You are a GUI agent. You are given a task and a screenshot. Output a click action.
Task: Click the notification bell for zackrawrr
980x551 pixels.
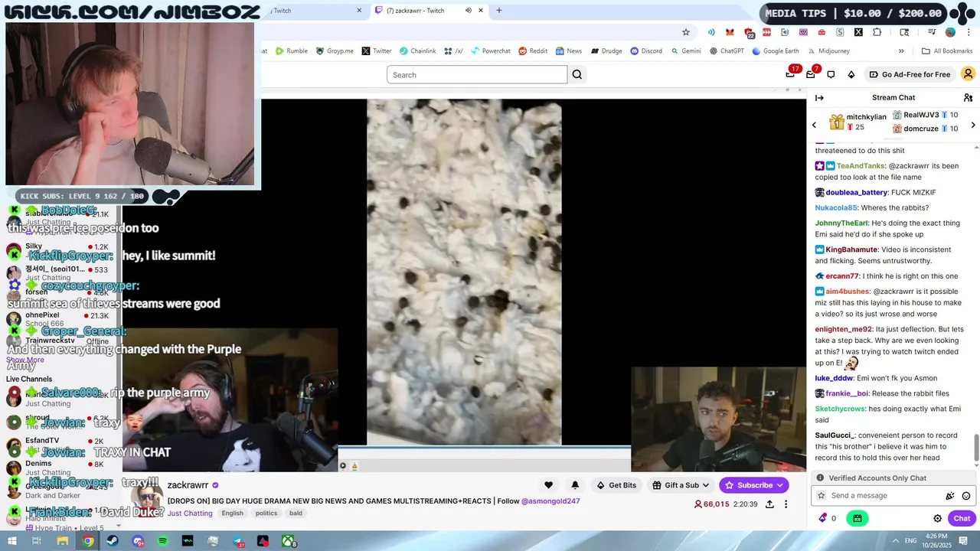tap(575, 485)
